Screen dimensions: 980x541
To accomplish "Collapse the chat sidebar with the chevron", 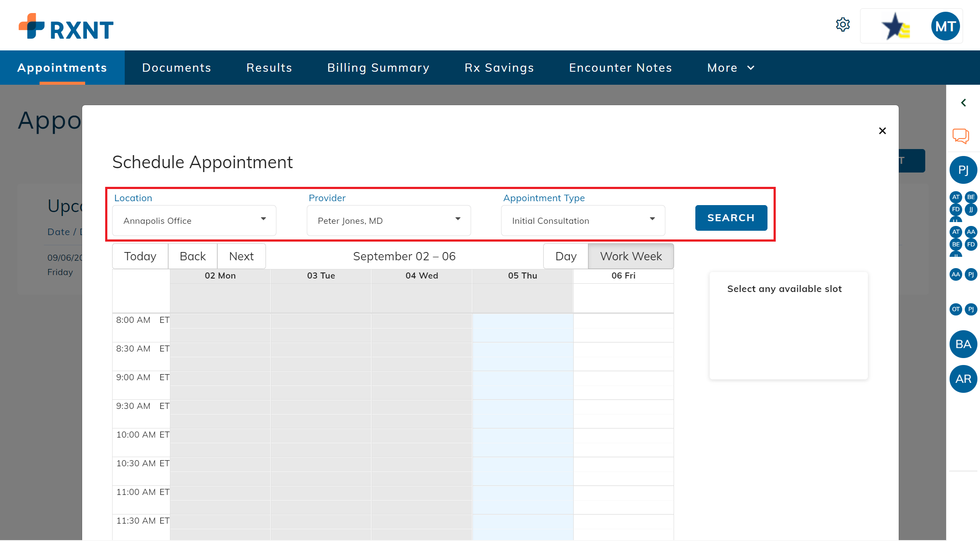I will point(963,103).
